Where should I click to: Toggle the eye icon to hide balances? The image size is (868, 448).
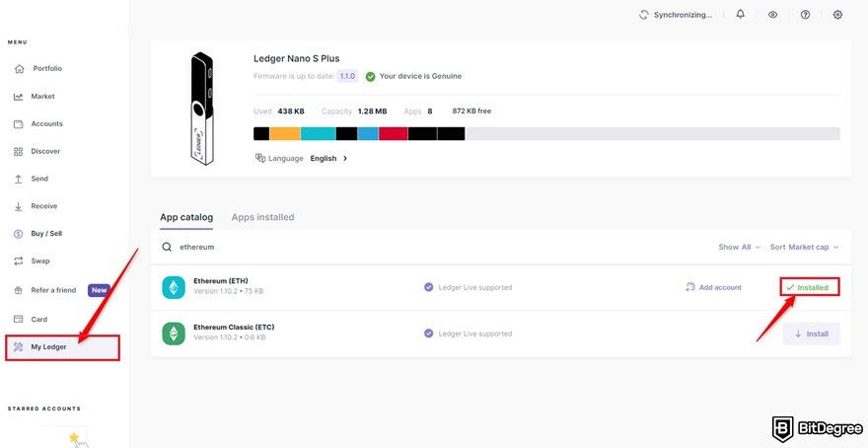click(x=772, y=15)
